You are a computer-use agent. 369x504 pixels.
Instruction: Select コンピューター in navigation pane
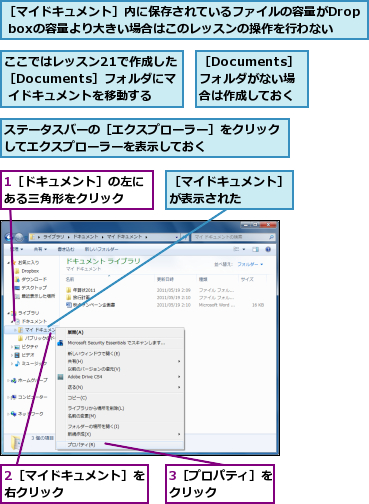(29, 397)
